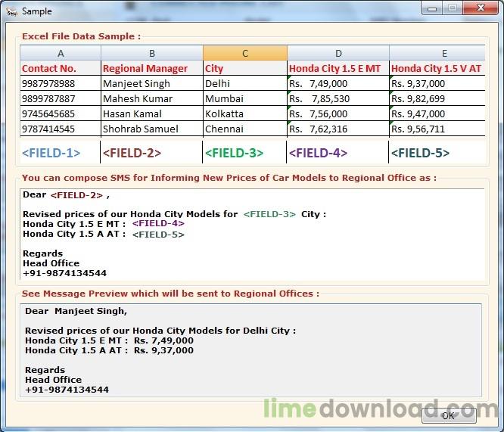Click Manjeet Singh table cell

(x=152, y=83)
